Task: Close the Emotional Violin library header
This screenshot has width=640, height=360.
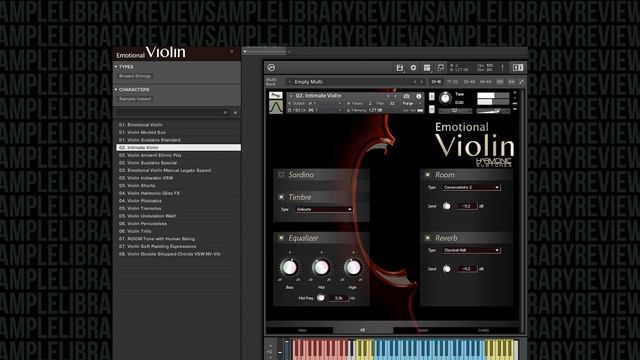Action: [x=232, y=51]
